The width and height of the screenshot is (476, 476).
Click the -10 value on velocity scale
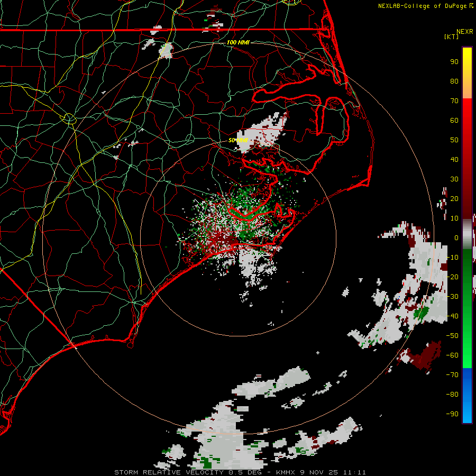coord(452,258)
